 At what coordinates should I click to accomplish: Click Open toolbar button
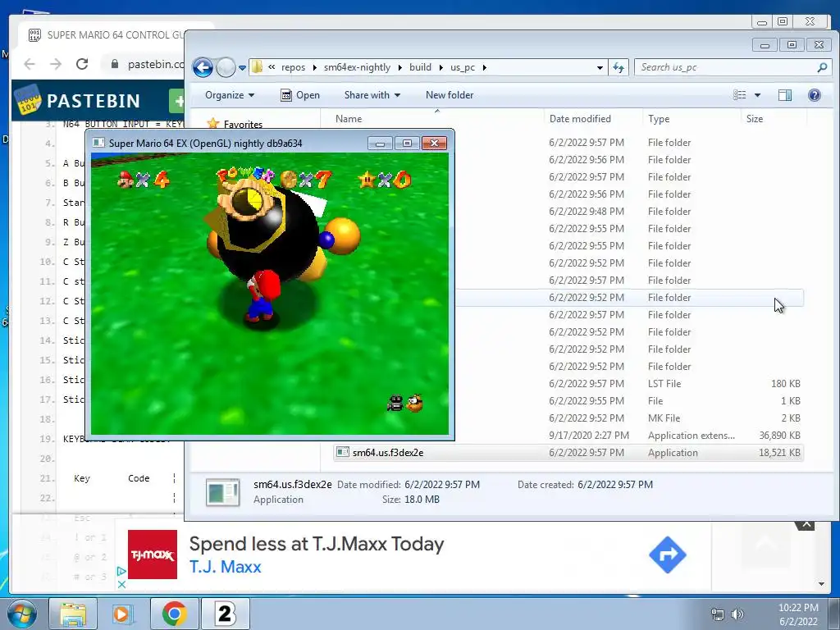[300, 95]
